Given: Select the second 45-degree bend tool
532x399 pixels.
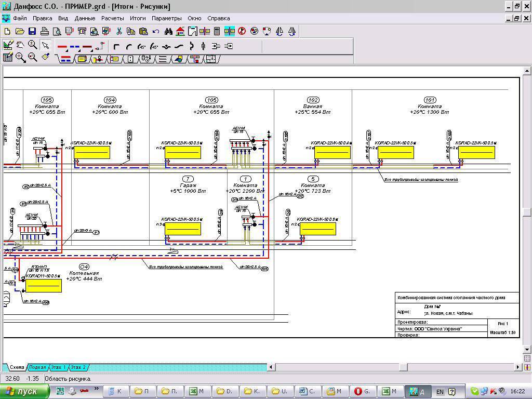Looking at the screenshot, I should pyautogui.click(x=154, y=46).
